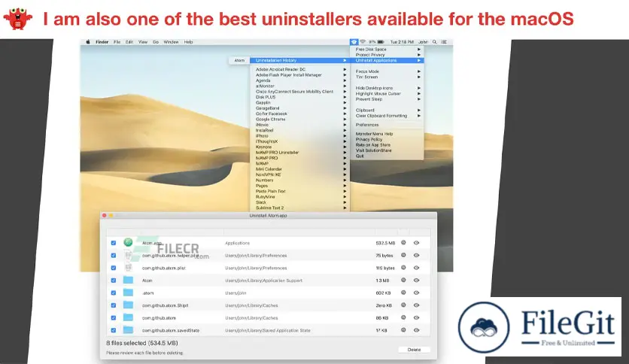This screenshot has height=364, width=629.
Task: Click the John user name in menu bar
Action: point(423,41)
